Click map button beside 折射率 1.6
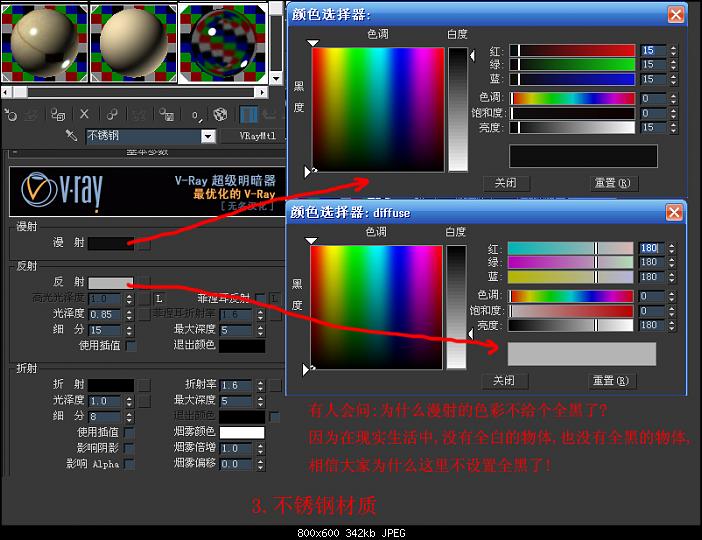Image resolution: width=702 pixels, height=540 pixels. point(276,385)
